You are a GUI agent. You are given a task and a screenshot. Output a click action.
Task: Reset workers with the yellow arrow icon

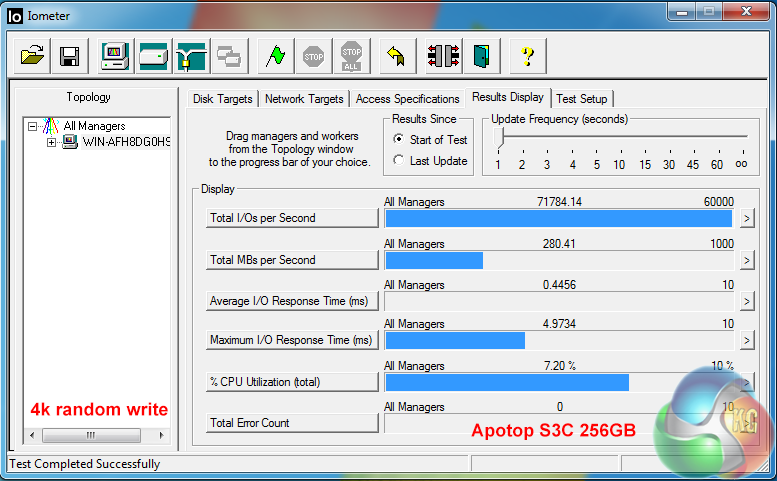396,56
